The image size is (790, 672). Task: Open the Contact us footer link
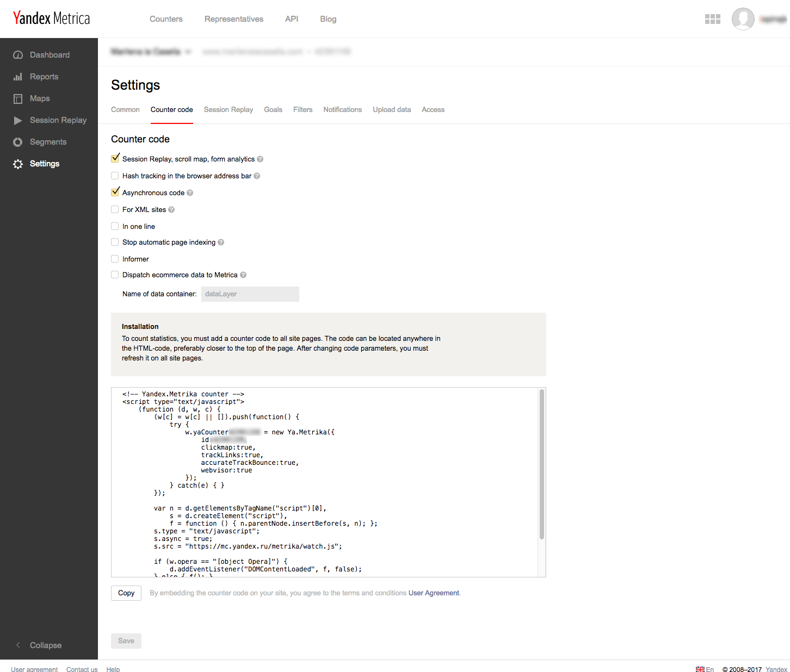[82, 669]
